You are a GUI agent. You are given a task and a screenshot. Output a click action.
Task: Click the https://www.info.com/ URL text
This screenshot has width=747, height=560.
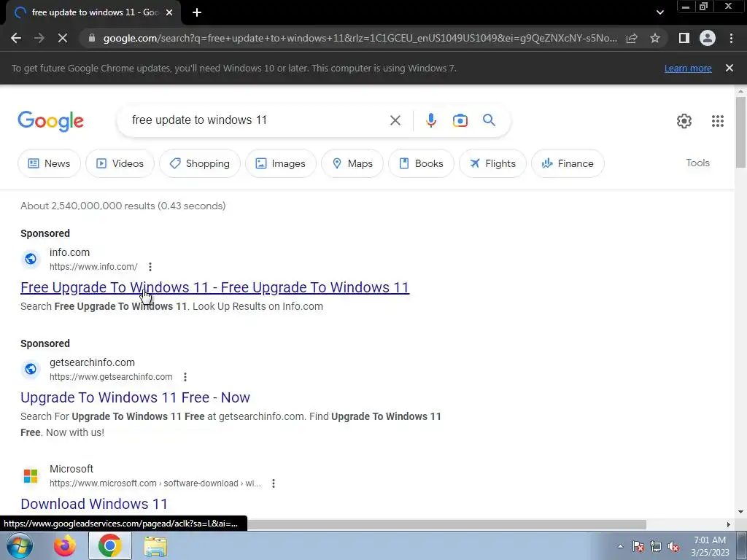[93, 267]
